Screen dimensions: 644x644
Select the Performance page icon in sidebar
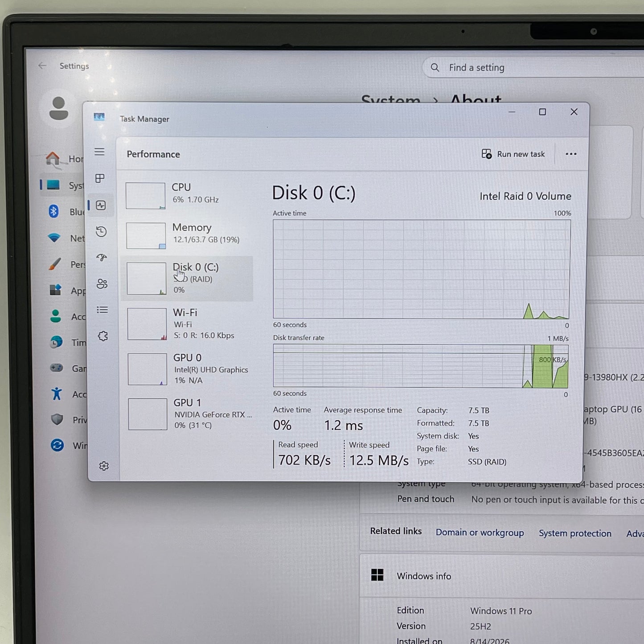point(101,205)
